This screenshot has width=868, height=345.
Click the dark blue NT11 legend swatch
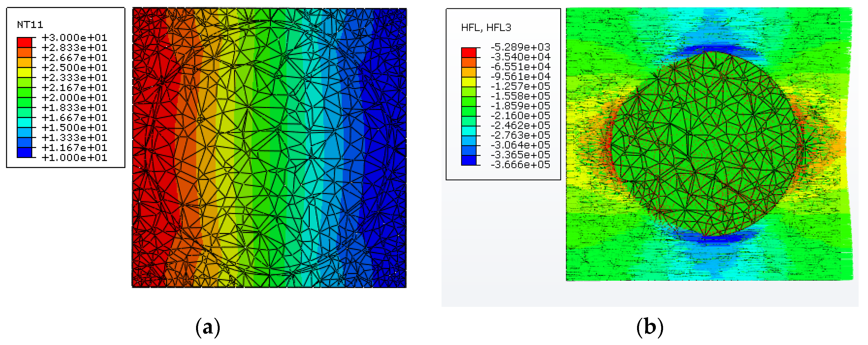(x=24, y=152)
